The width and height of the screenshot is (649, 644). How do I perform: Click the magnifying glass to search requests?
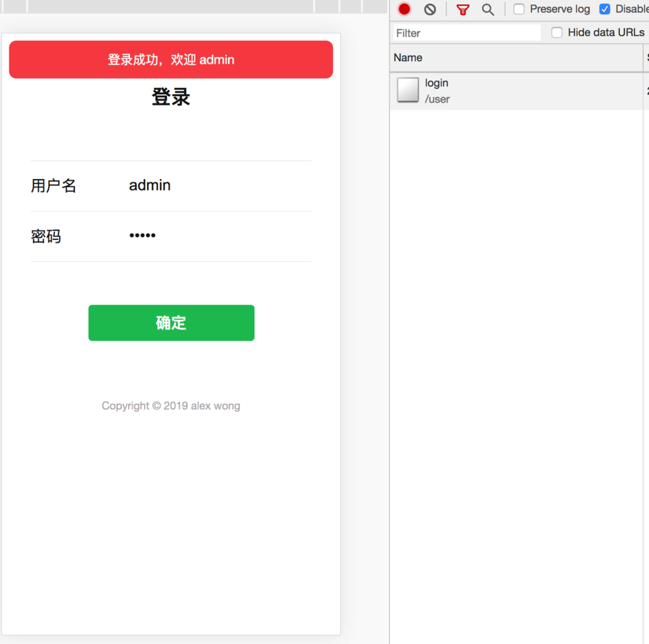(x=488, y=9)
